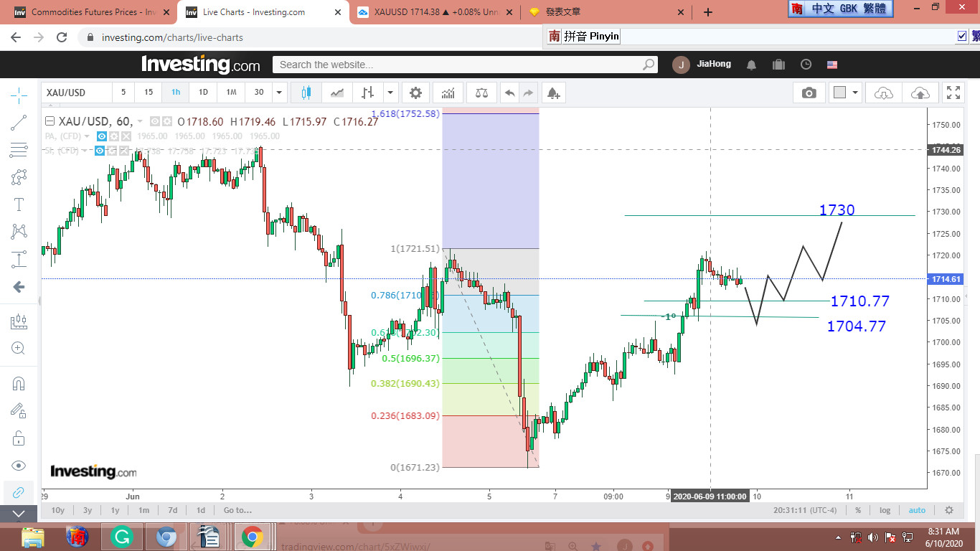The image size is (980, 551).
Task: Toggle magnet mode in left sidebar
Action: 19,383
